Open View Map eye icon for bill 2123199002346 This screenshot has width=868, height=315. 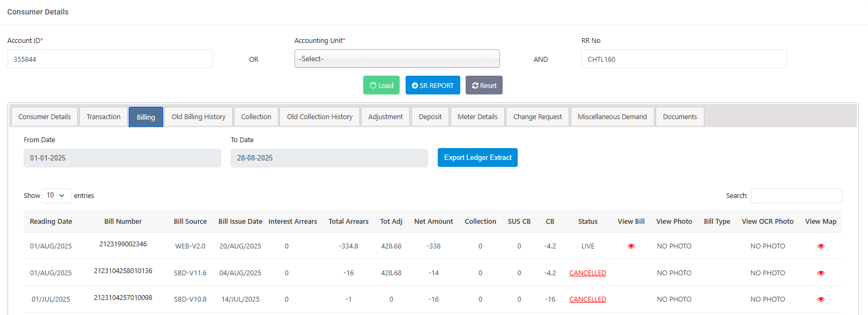pos(820,246)
